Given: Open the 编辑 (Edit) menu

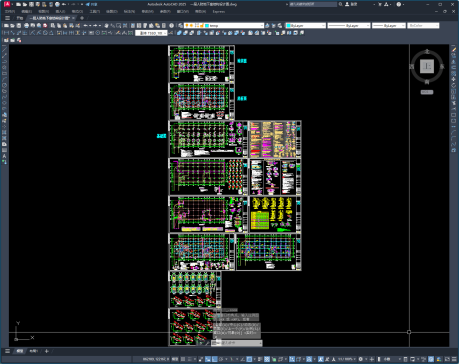Looking at the screenshot, I should 27,11.
